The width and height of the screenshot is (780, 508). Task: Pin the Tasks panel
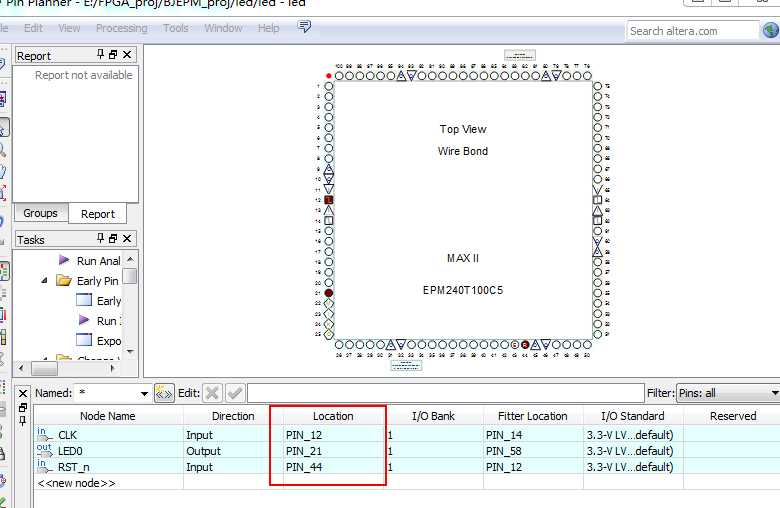(100, 238)
